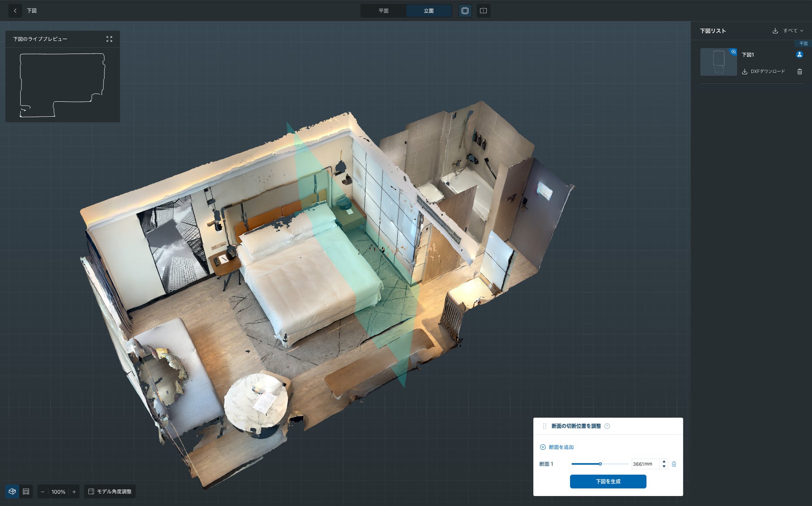Delete 断面 1 using its trash icon
This screenshot has height=506, width=812.
click(674, 464)
